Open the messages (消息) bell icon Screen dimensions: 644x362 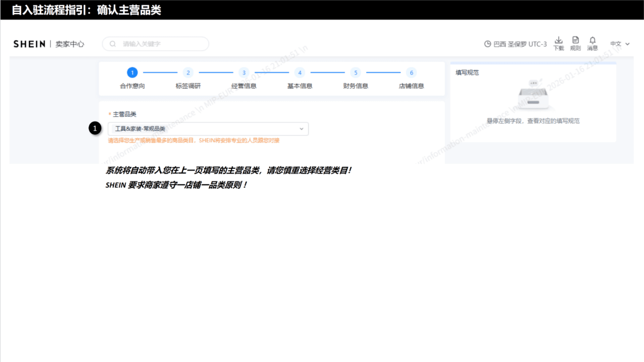[x=593, y=40]
